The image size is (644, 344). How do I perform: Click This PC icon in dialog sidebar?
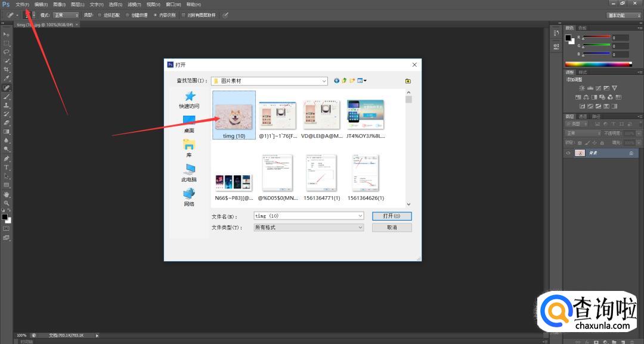189,172
